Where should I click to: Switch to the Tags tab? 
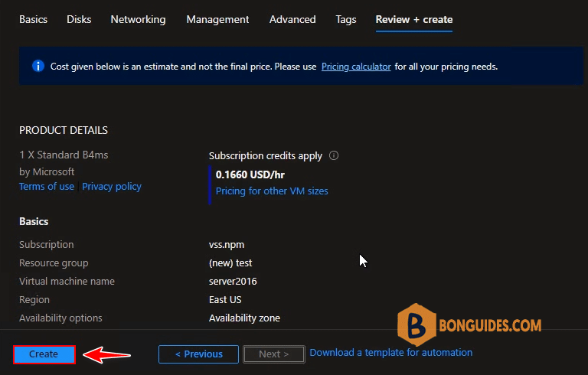pyautogui.click(x=346, y=19)
